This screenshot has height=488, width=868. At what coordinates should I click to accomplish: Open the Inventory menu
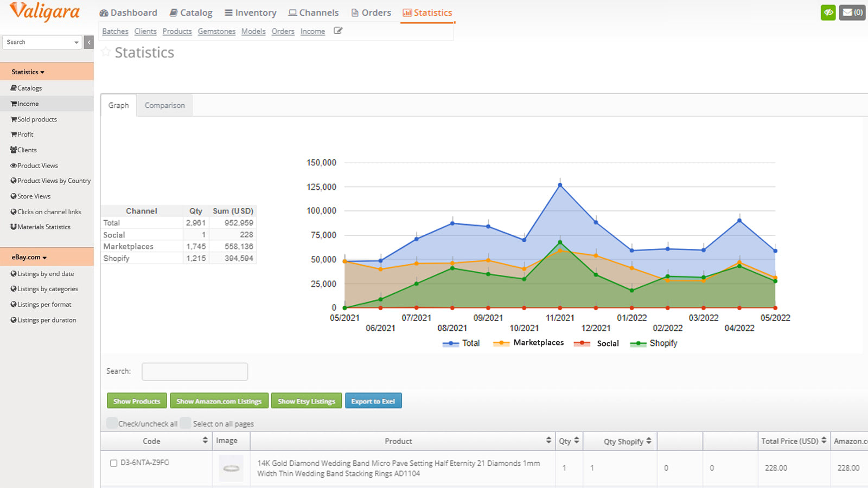pos(250,12)
